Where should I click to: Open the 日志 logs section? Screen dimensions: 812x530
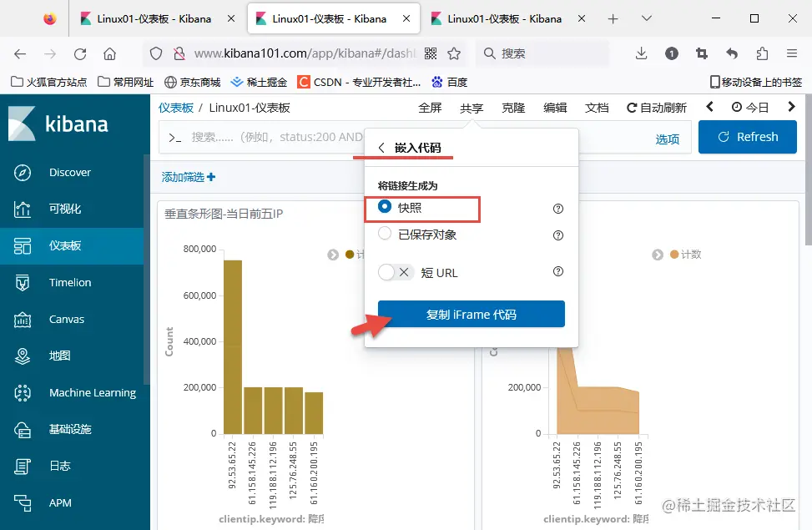59,466
